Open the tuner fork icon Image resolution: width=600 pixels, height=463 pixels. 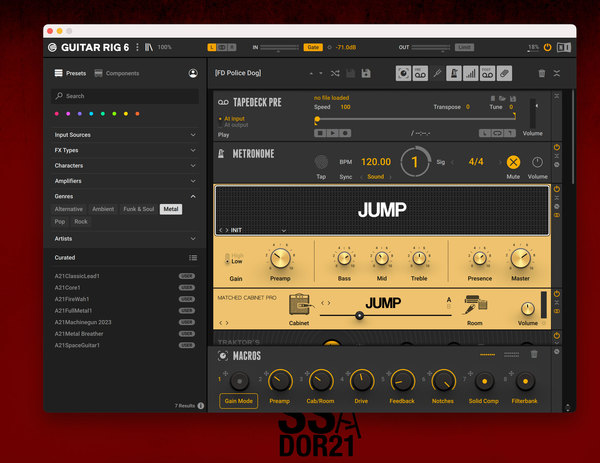[437, 73]
